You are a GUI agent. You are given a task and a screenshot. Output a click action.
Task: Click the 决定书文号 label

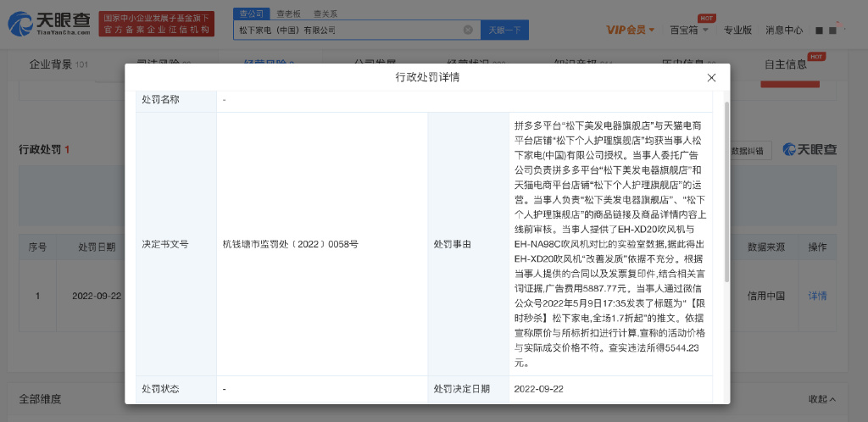(x=165, y=244)
